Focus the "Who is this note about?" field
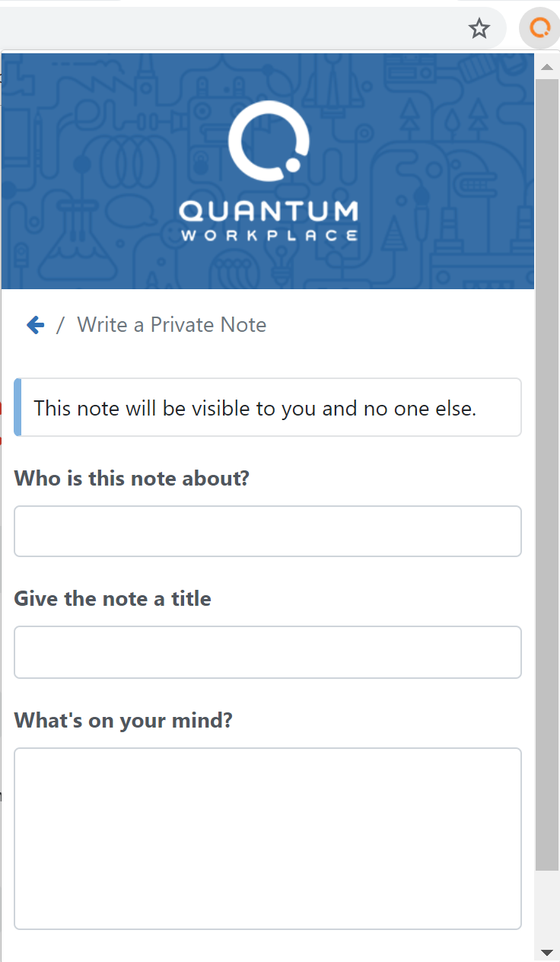The image size is (560, 962). pos(268,531)
